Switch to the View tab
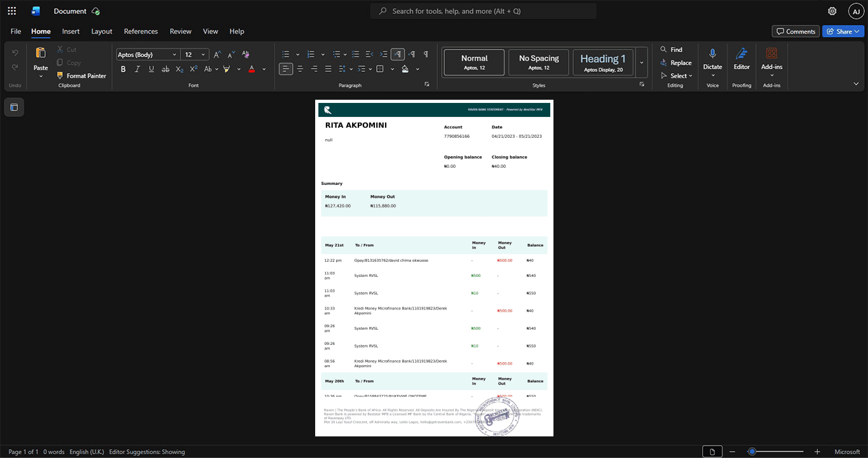Screen dimensions: 868x458 [x=210, y=31]
